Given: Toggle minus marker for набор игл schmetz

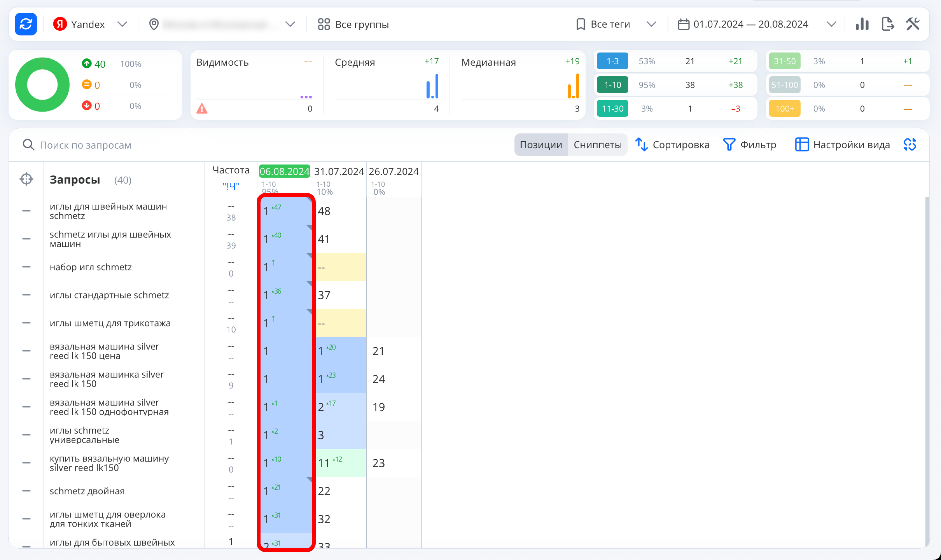Looking at the screenshot, I should (x=26, y=267).
